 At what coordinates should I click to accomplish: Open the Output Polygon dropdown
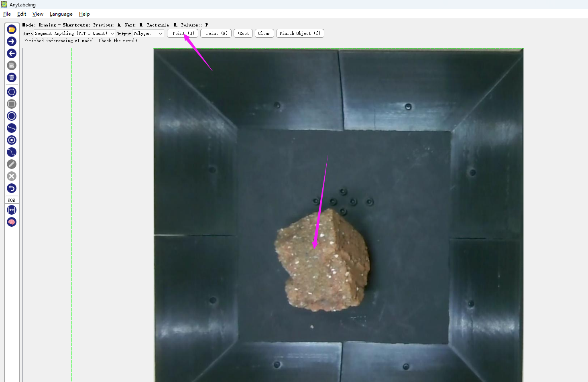148,34
